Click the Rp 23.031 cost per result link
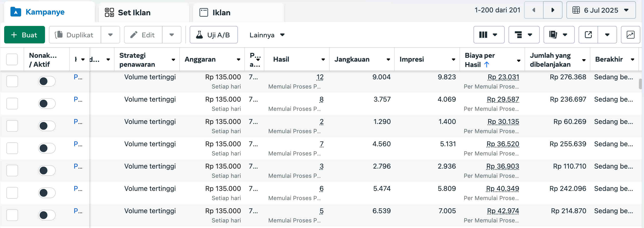644x228 pixels. pos(503,77)
